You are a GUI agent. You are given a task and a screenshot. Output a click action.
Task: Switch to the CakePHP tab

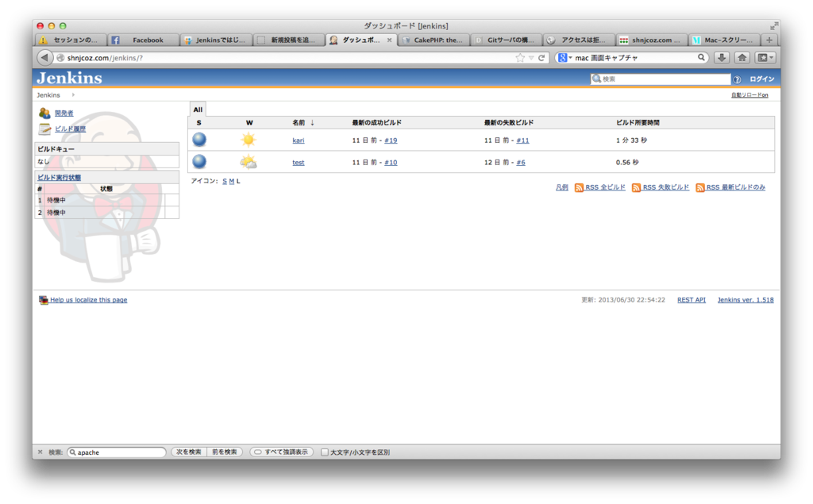click(x=433, y=40)
